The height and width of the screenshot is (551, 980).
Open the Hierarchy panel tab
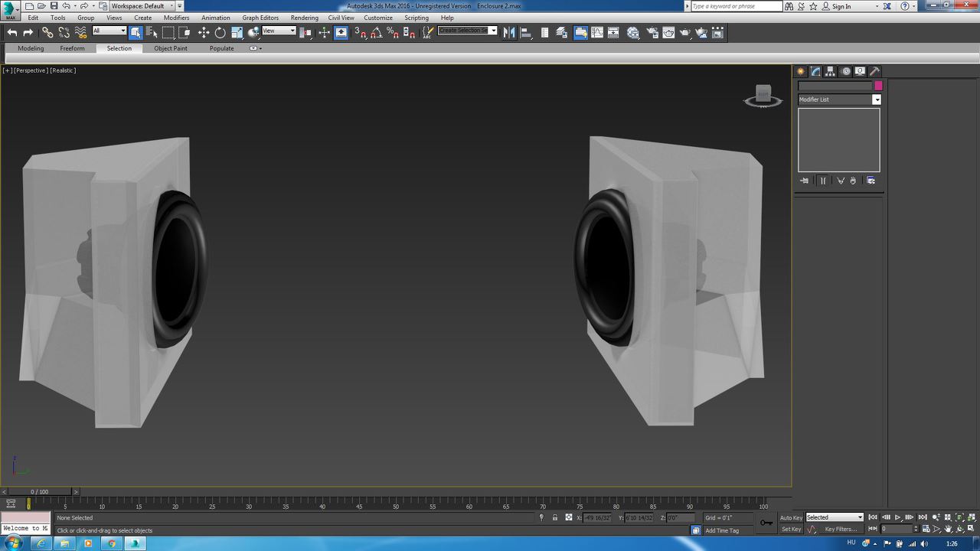point(831,71)
